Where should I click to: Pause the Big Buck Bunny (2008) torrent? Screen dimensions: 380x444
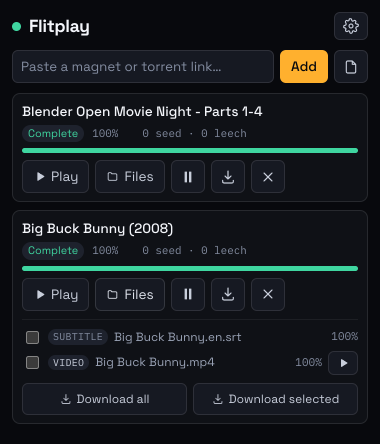188,294
